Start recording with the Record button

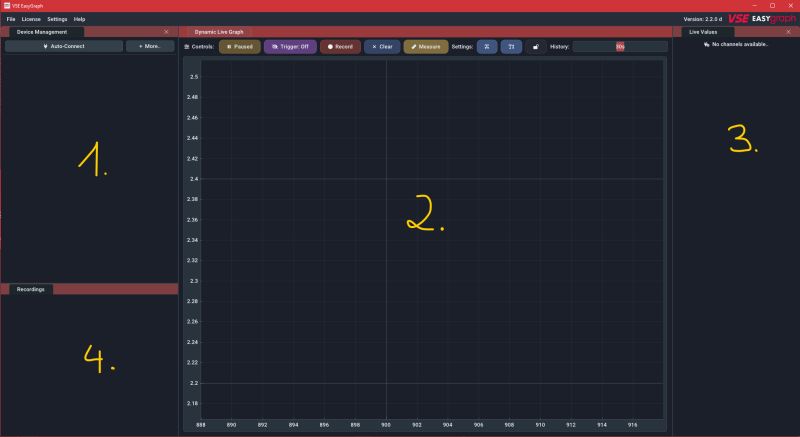tap(340, 46)
